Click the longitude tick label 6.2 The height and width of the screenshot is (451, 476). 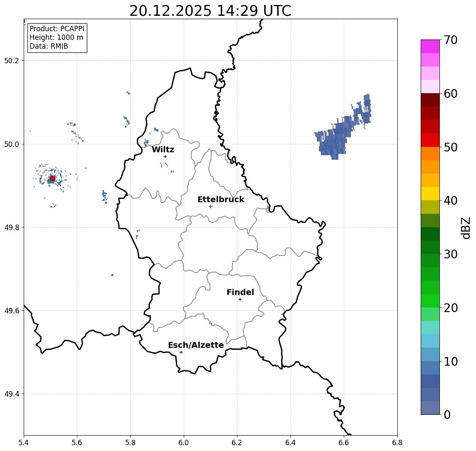[x=237, y=443]
